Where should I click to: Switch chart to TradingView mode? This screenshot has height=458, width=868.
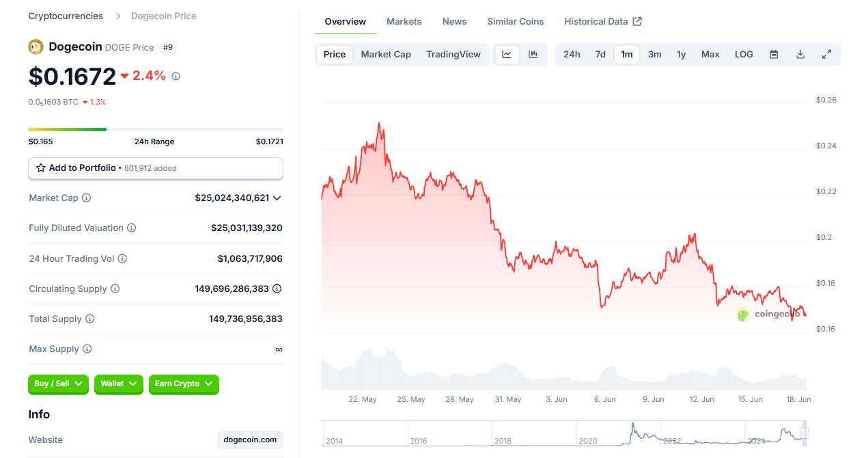[453, 54]
